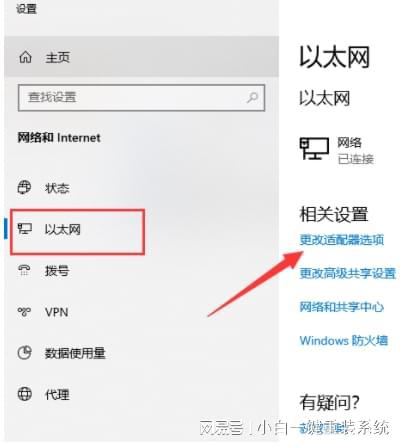Screen dimensions: 403x448
Task: Open Windows 防火墙 link
Action: (x=344, y=340)
